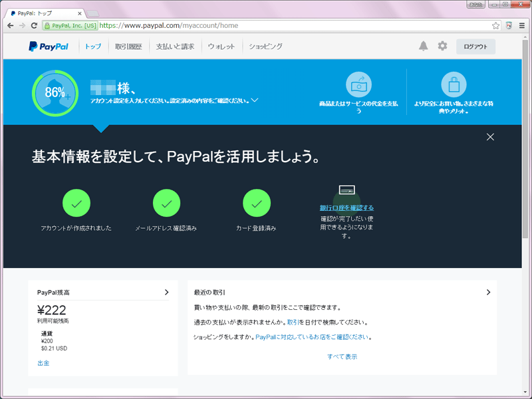
Task: Click 商品またはサービスの代金を支払う text
Action: coord(358,107)
